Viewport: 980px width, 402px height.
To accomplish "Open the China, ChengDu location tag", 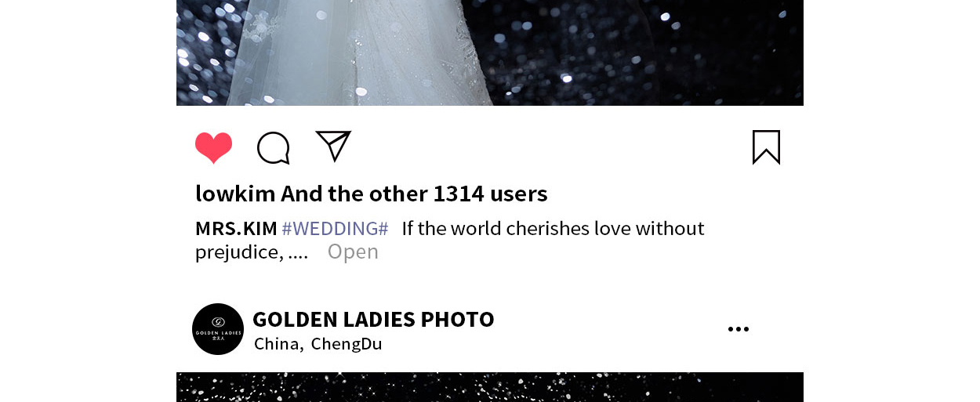I will 318,344.
